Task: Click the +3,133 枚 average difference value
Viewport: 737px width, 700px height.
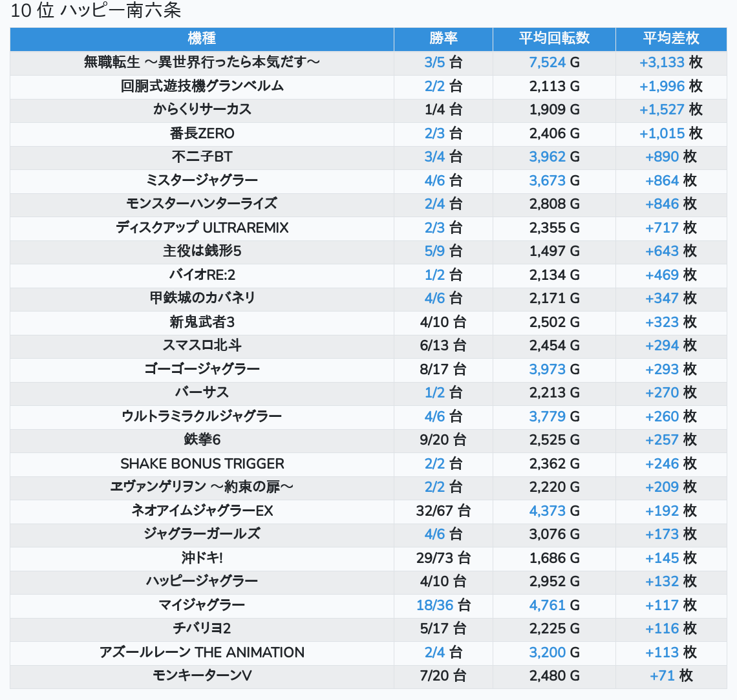Action: pyautogui.click(x=671, y=63)
